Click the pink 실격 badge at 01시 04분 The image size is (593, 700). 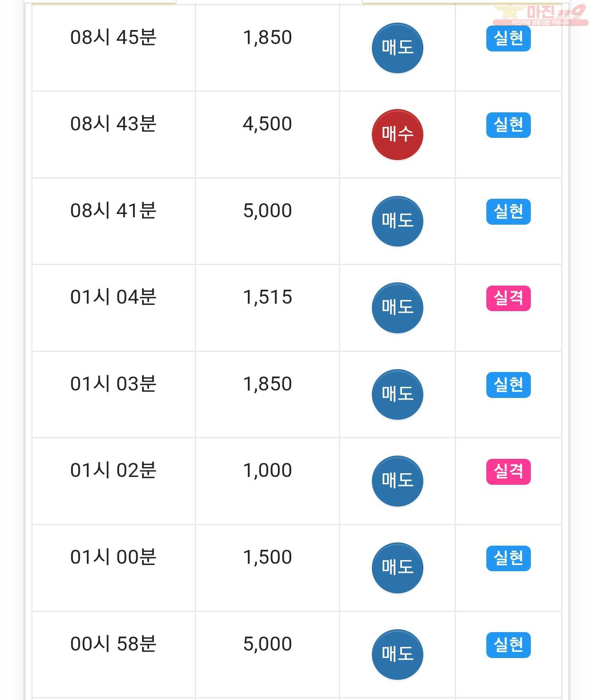tap(508, 298)
